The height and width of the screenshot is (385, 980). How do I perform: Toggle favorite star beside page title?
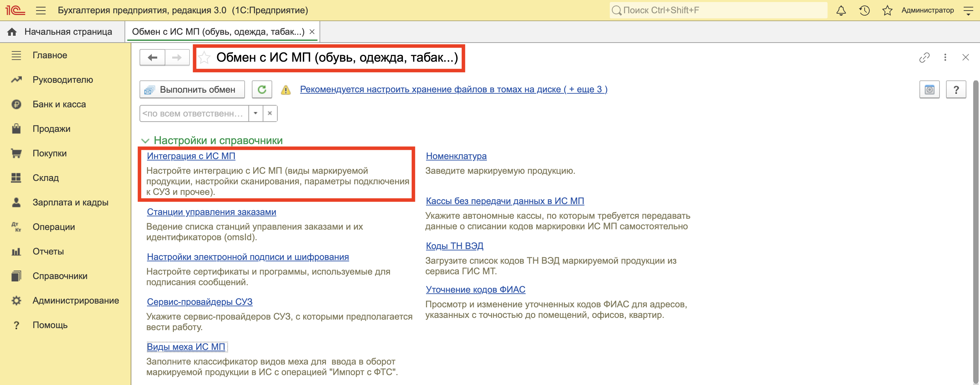[x=204, y=58]
